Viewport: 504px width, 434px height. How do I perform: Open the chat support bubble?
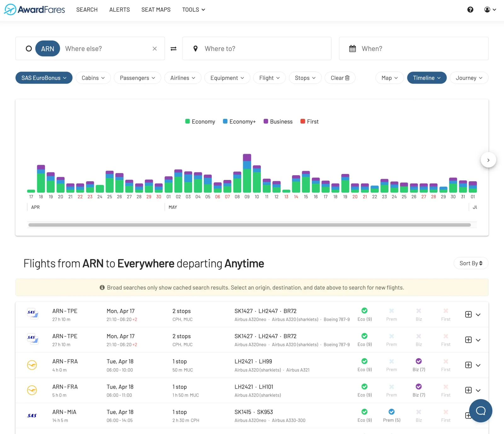[480, 411]
